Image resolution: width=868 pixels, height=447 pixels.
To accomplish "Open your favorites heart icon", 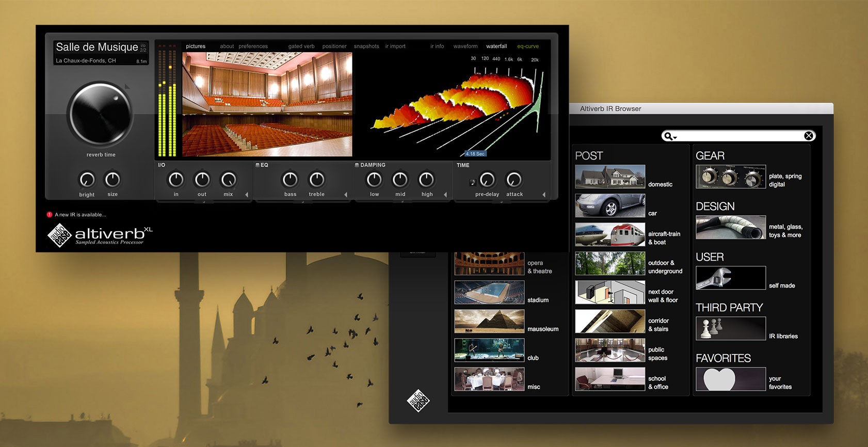I will (731, 379).
